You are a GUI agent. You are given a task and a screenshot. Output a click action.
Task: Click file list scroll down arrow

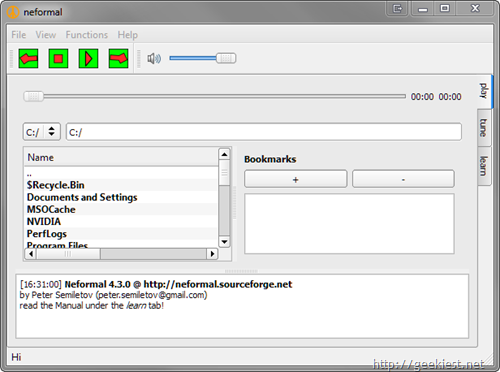[x=224, y=241]
